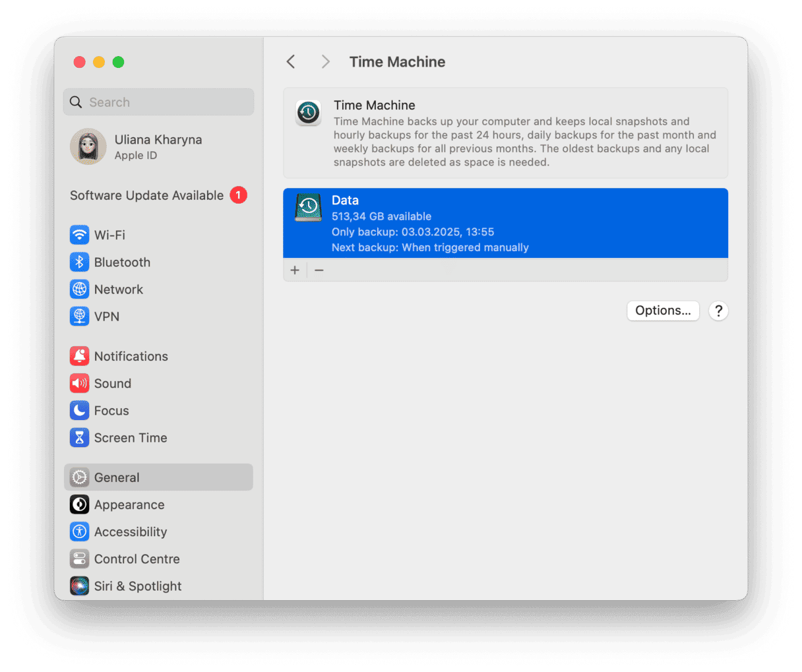This screenshot has width=802, height=672.
Task: Open Network settings label
Action: coord(119,289)
